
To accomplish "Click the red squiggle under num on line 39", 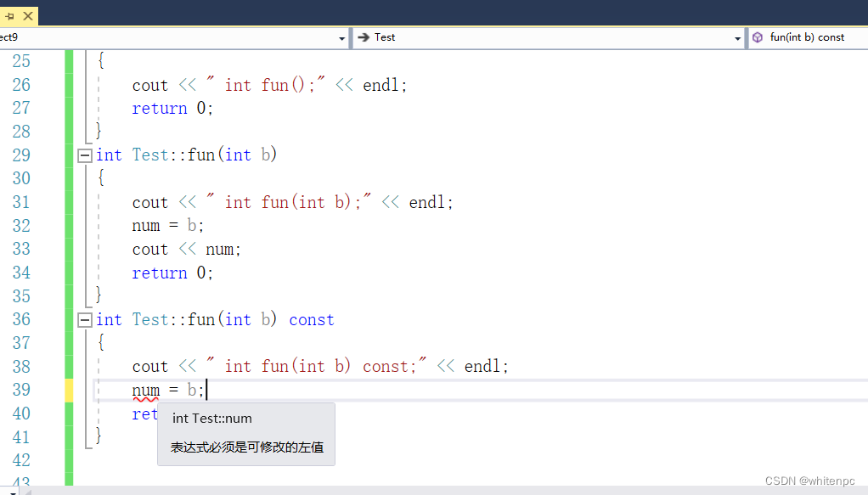I will click(x=144, y=399).
